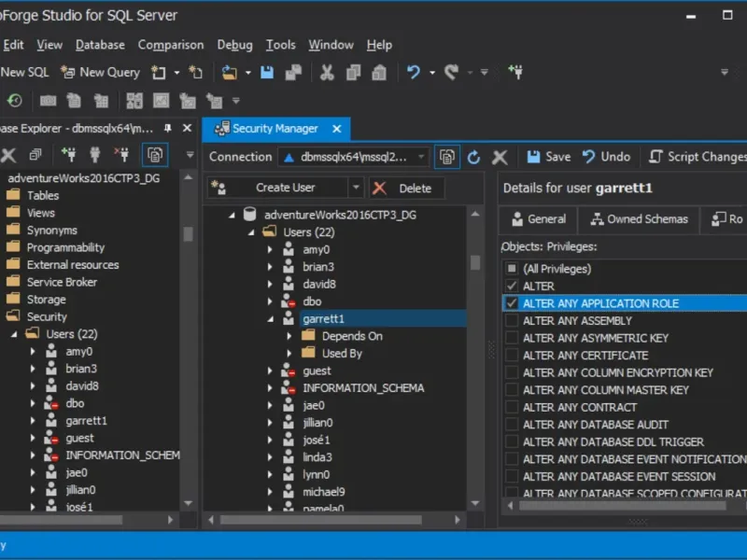The width and height of the screenshot is (747, 560).
Task: Toggle the (All Privileges) checkbox
Action: pyautogui.click(x=511, y=269)
